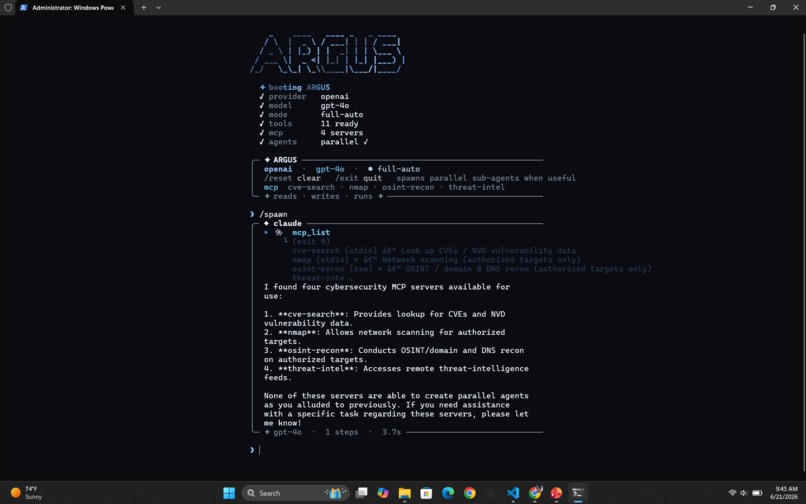The height and width of the screenshot is (504, 806).
Task: Click the gift highlight icon in Search box
Action: pos(335,493)
